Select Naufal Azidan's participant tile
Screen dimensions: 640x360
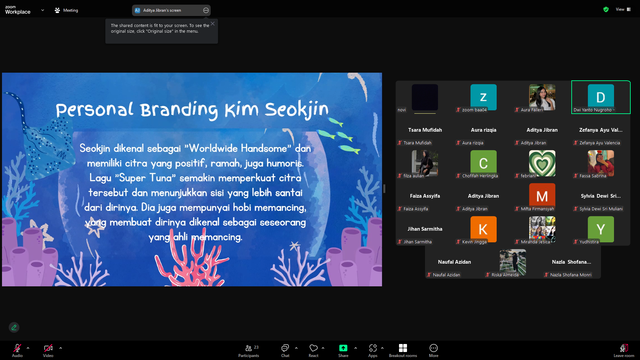454,262
